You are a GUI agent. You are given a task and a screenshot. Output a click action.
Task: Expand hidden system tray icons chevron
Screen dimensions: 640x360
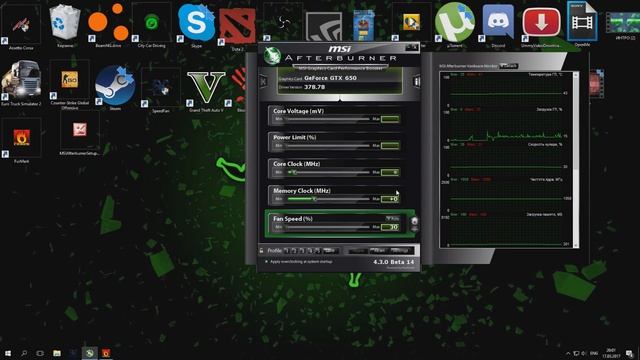pos(568,353)
